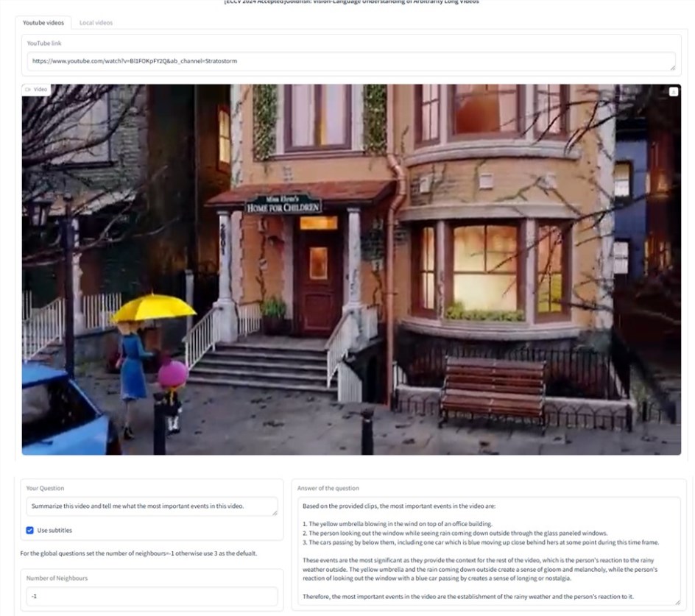
Task: Grab the YouTube link box resize handle
Action: [672, 68]
